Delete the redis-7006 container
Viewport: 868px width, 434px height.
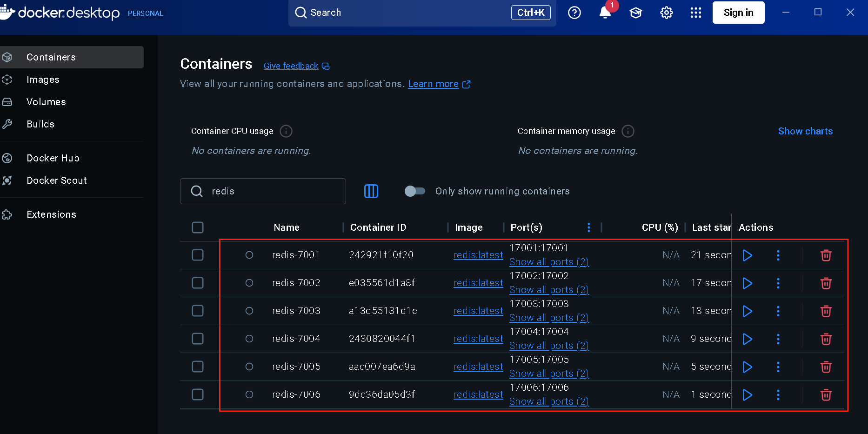pyautogui.click(x=826, y=395)
